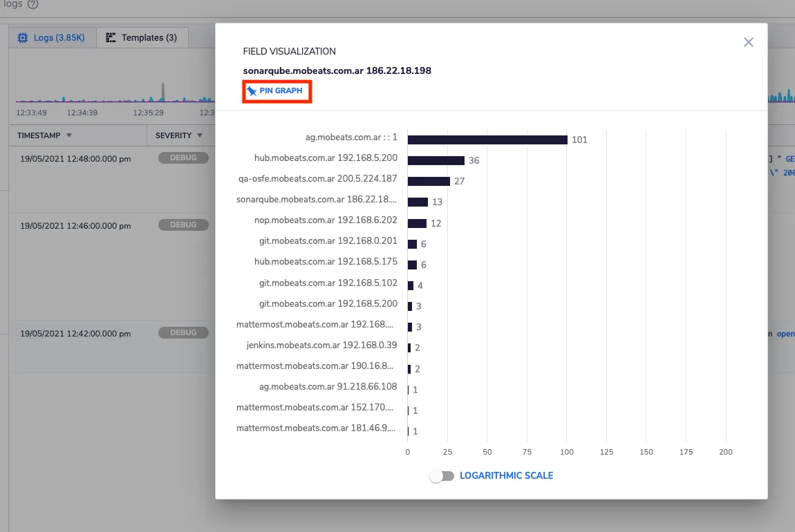Click the gear icon on Logs tab
Image resolution: width=795 pixels, height=532 pixels.
pos(23,38)
